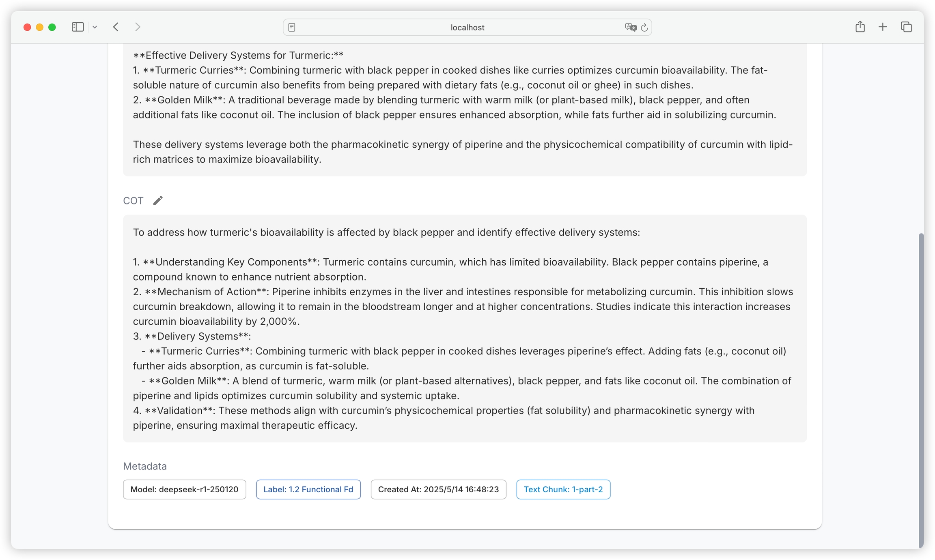Show the tab overview icon
The image size is (935, 560).
point(906,27)
